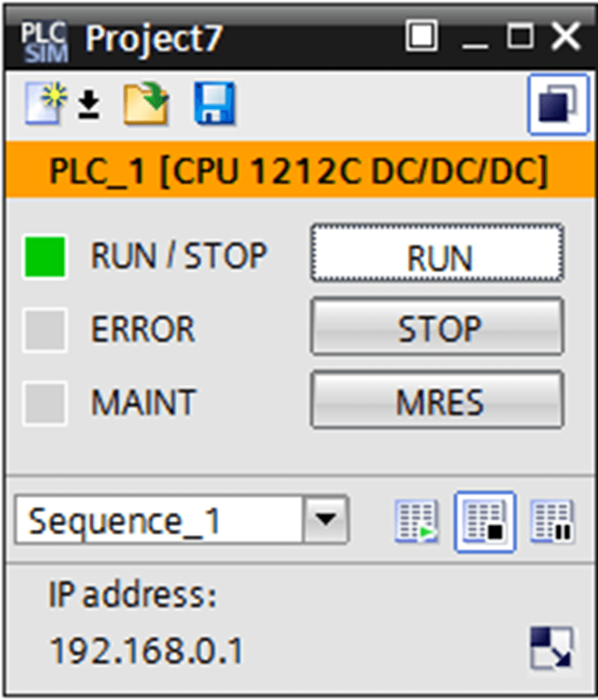This screenshot has width=598, height=700.
Task: Open the Sequence_1 dropdown arrow
Action: [325, 519]
